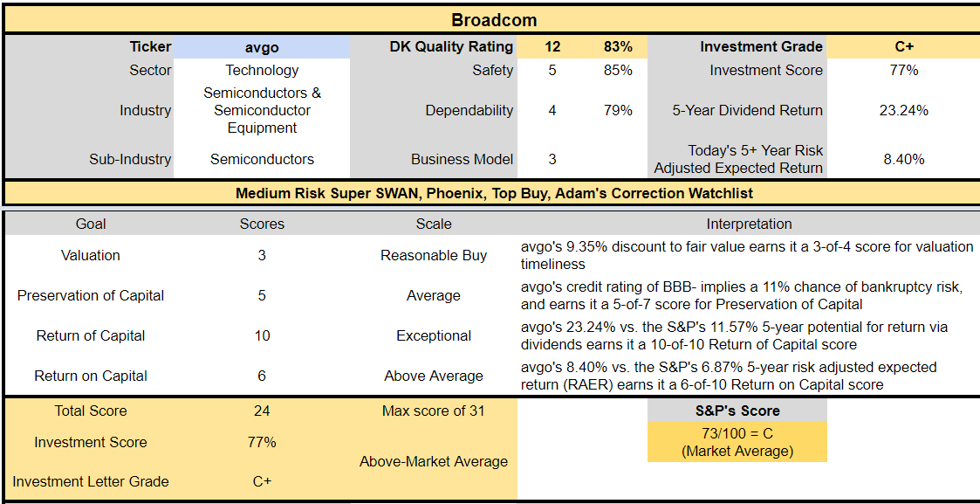
Task: Select the 73/100 = C yellow cell
Action: (x=737, y=442)
